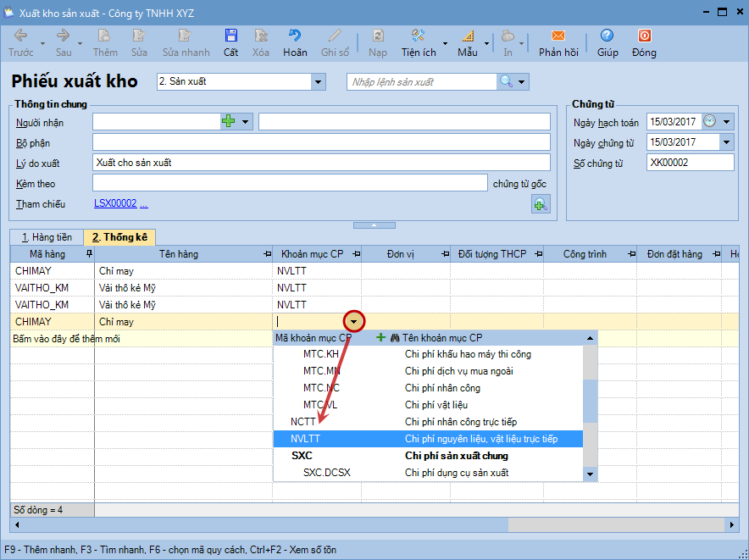Open Giúp help
This screenshot has width=749, height=560.
(607, 42)
